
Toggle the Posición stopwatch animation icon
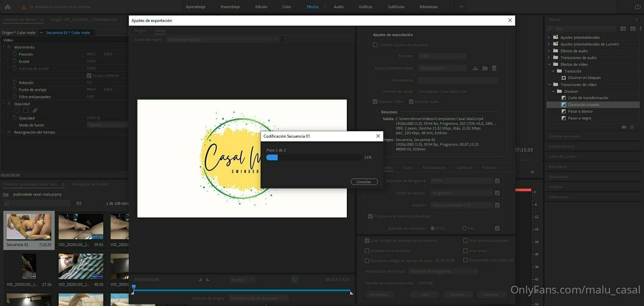[x=14, y=54]
